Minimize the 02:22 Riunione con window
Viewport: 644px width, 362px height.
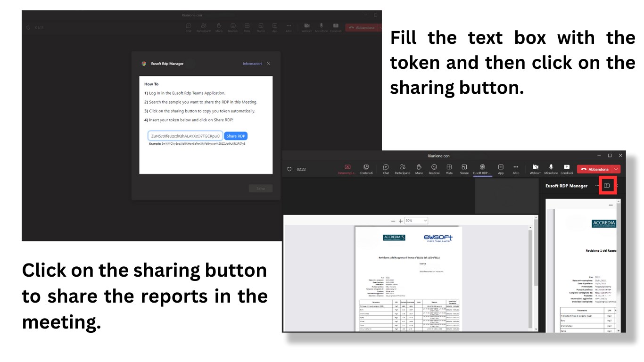(x=599, y=156)
